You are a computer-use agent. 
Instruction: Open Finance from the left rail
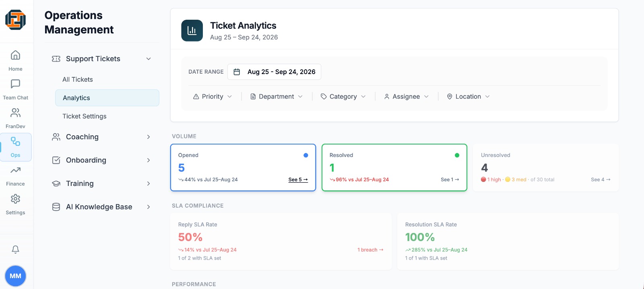tap(15, 175)
